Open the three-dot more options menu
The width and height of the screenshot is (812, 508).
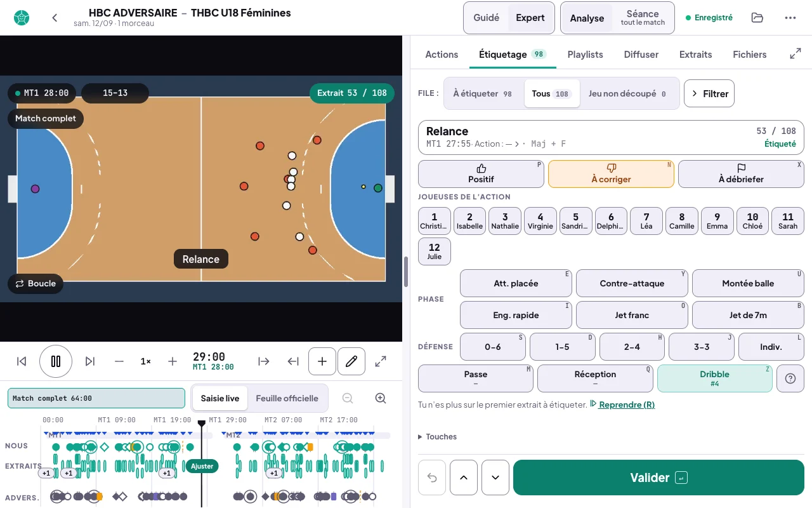pyautogui.click(x=790, y=18)
